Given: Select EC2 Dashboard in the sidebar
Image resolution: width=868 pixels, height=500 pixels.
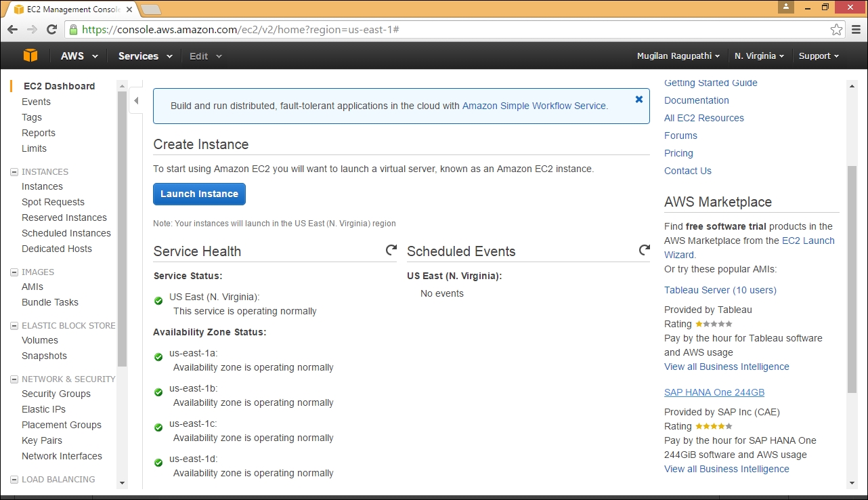Looking at the screenshot, I should pos(59,86).
